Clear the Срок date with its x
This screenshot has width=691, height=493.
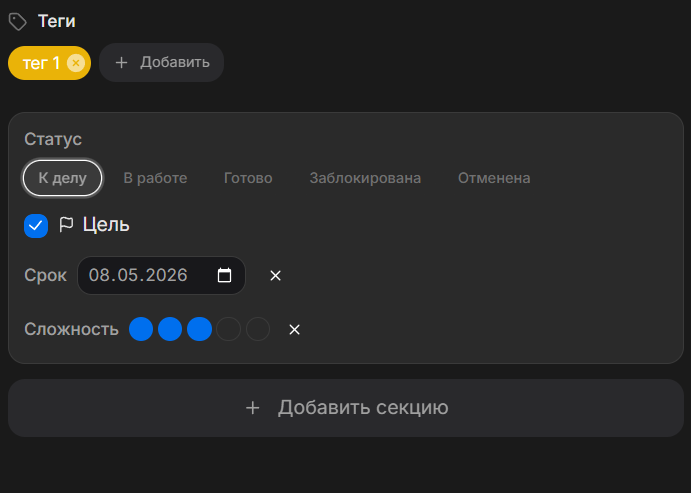(x=275, y=275)
